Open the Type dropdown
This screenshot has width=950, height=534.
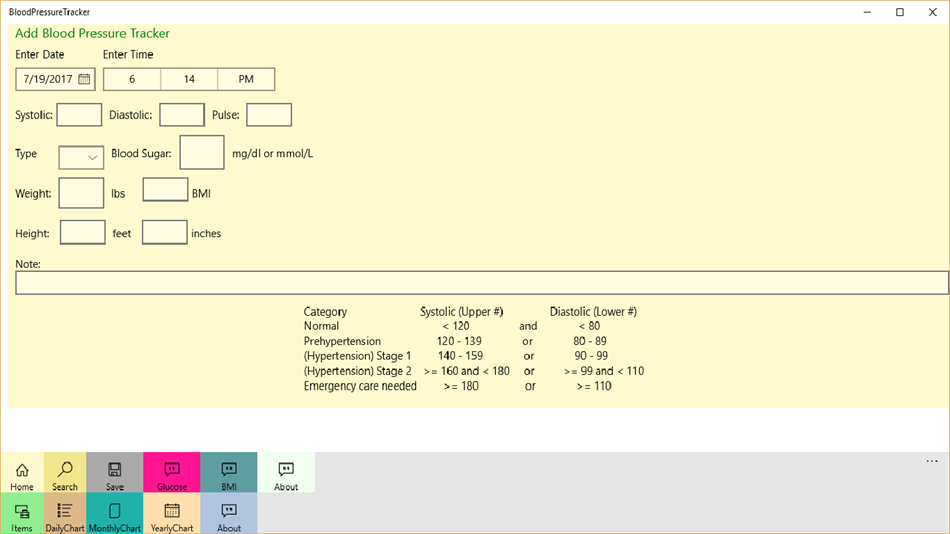point(81,158)
